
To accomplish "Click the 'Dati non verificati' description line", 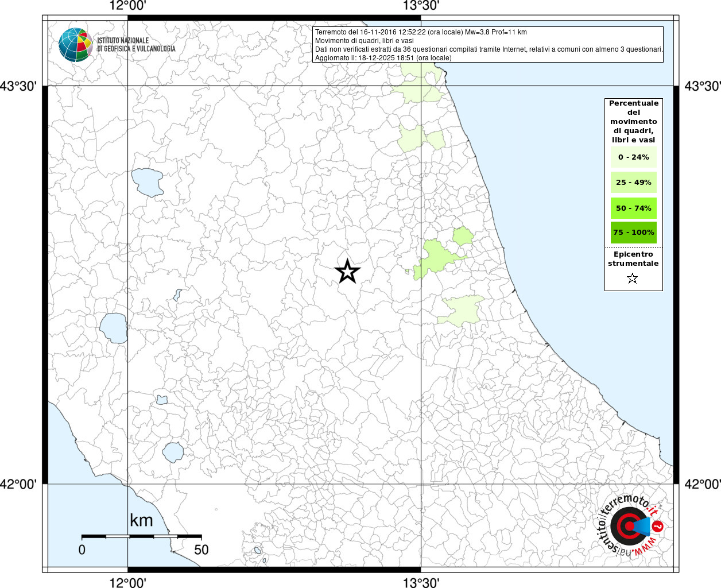I will 489,49.
